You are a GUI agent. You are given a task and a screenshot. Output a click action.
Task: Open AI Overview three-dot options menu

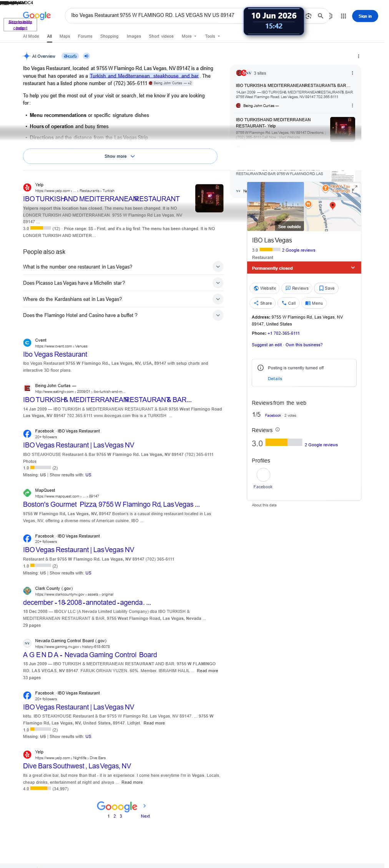359,56
